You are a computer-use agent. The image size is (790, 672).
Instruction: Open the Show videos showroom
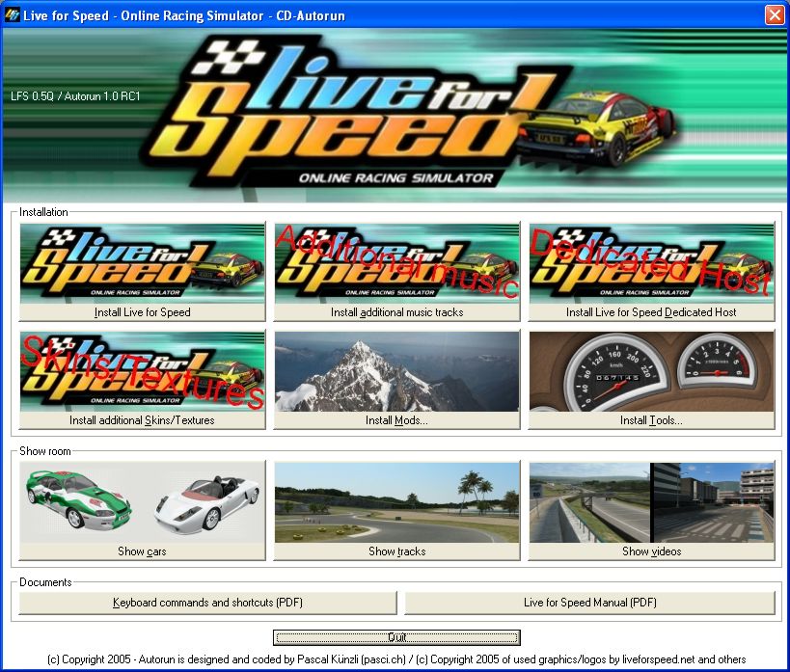pos(651,511)
